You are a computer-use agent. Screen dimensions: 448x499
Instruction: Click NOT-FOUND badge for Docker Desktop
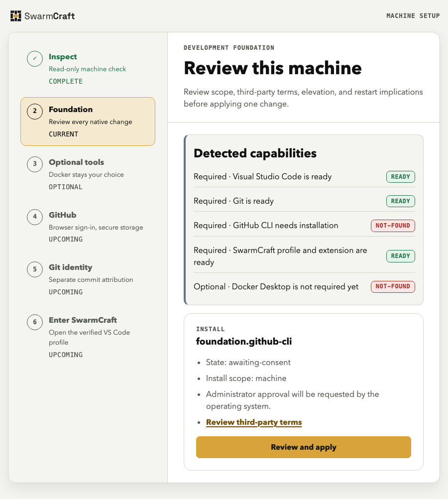tap(393, 286)
